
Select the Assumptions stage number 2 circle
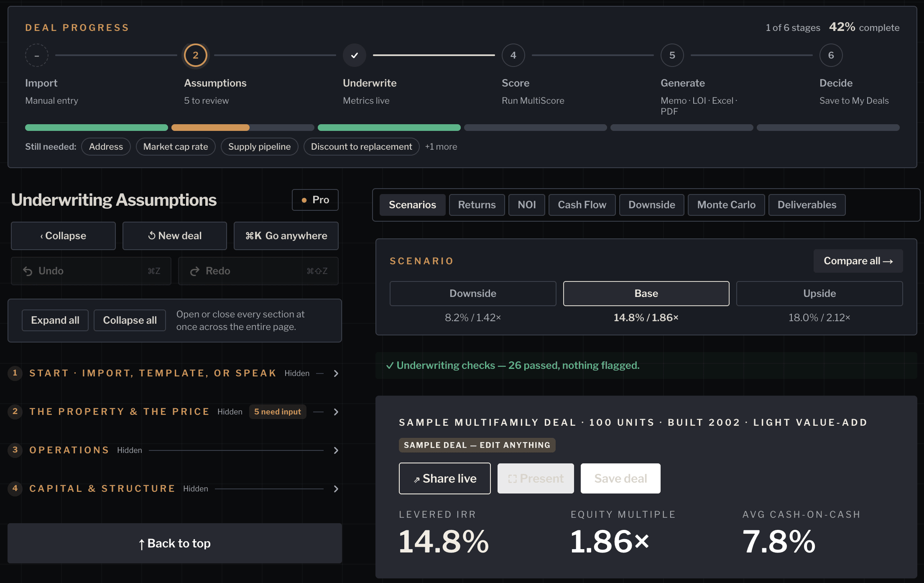pos(196,55)
